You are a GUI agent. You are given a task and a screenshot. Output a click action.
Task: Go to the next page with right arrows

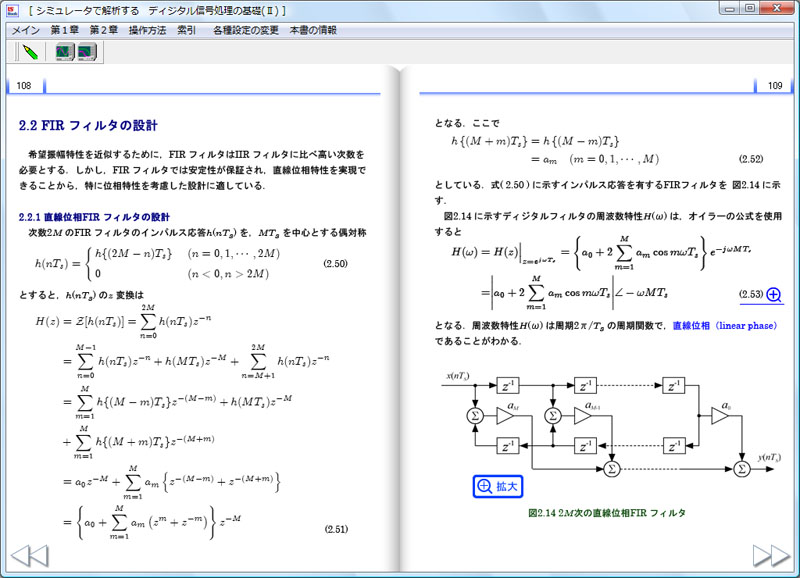771,556
